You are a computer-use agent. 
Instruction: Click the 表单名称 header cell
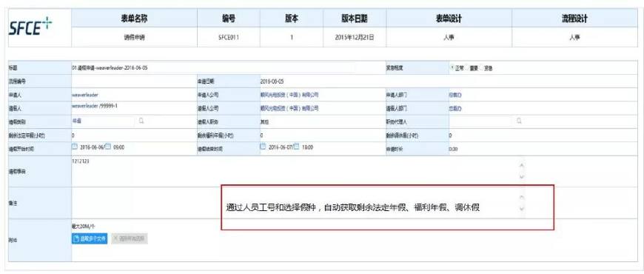coord(134,18)
